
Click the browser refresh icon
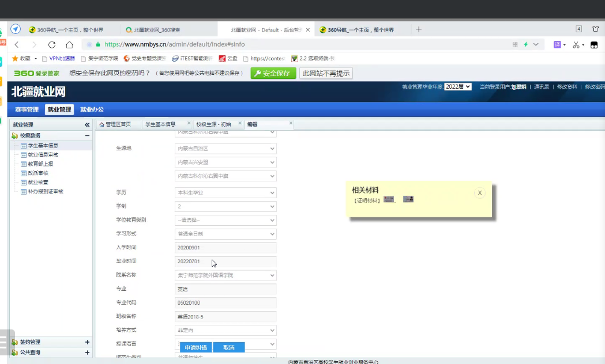coord(52,44)
